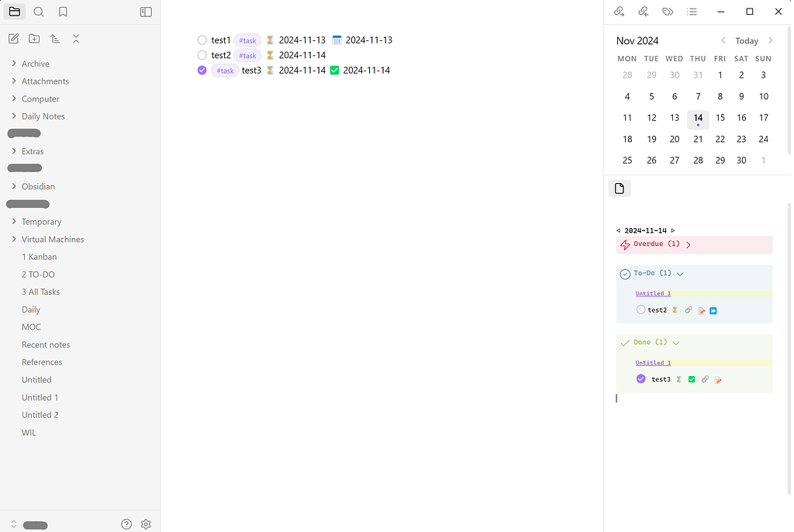Collapse the To-Do (1) section
Image resolution: width=794 pixels, height=532 pixels.
coord(680,273)
